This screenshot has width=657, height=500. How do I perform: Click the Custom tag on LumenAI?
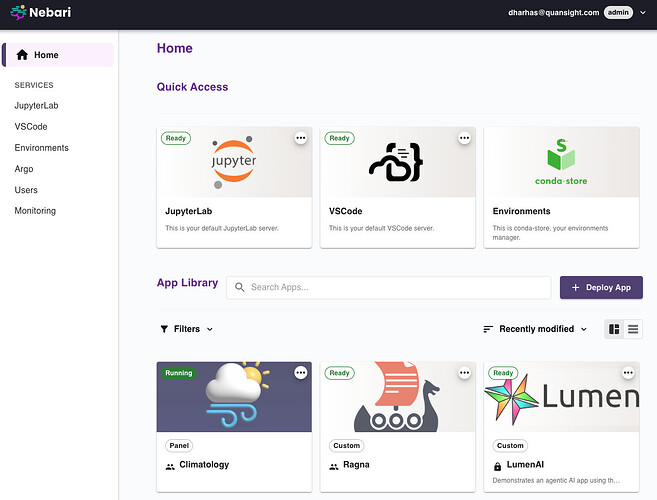(x=510, y=446)
